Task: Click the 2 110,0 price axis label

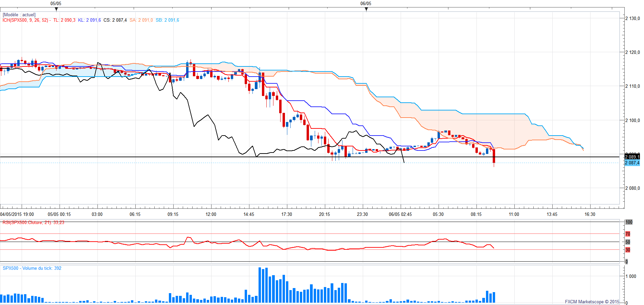Action: click(x=632, y=86)
